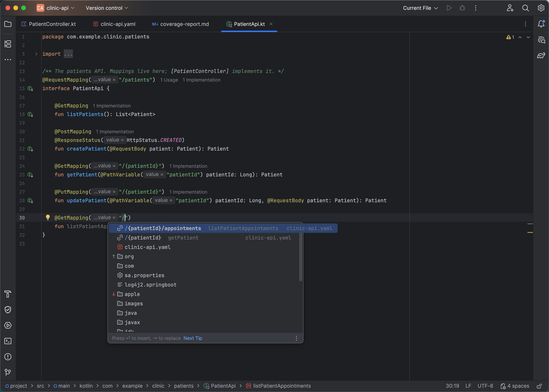Change the 4 spaces indent setting
The image size is (549, 392).
(x=515, y=386)
